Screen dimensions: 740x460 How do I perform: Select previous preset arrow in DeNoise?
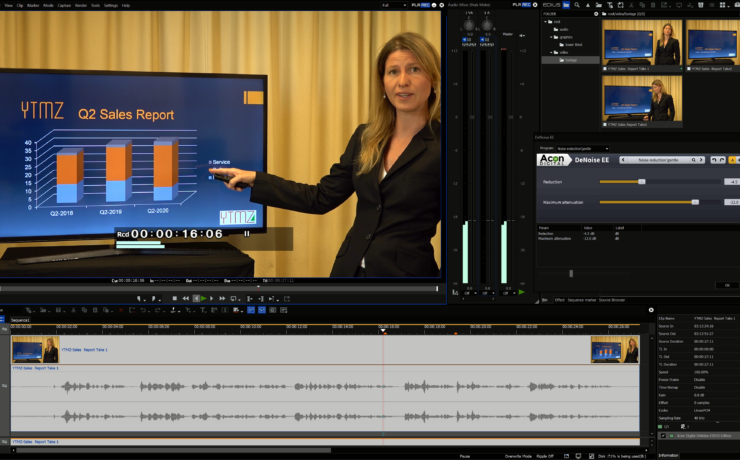[623, 160]
